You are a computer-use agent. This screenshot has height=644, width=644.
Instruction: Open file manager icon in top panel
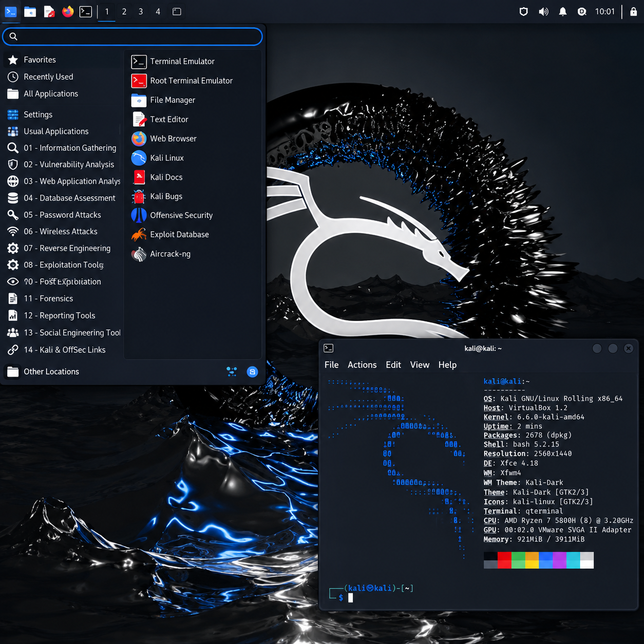[30, 11]
